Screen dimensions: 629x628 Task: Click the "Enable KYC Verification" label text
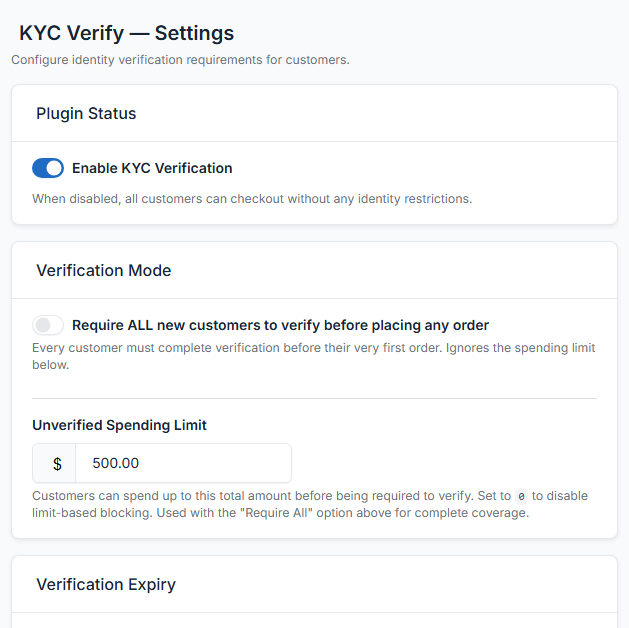click(152, 168)
